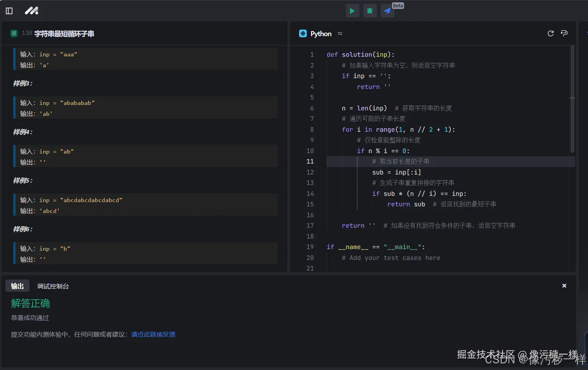Click the Python language icon
588x370 pixels.
click(x=303, y=33)
